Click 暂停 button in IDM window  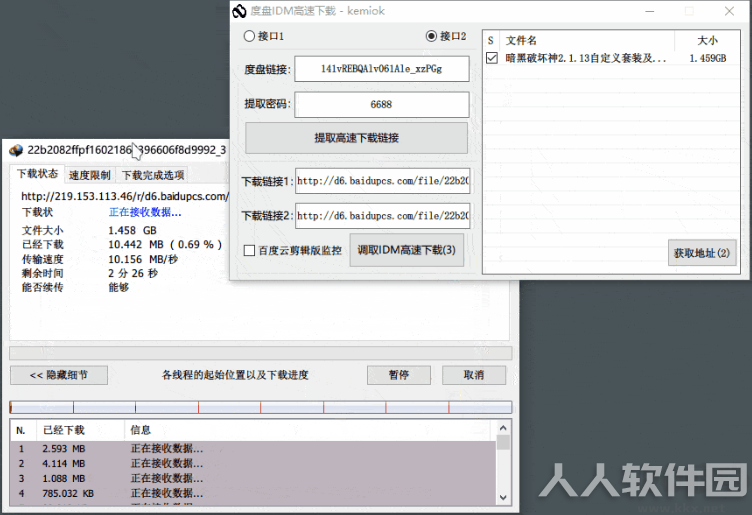pos(399,375)
